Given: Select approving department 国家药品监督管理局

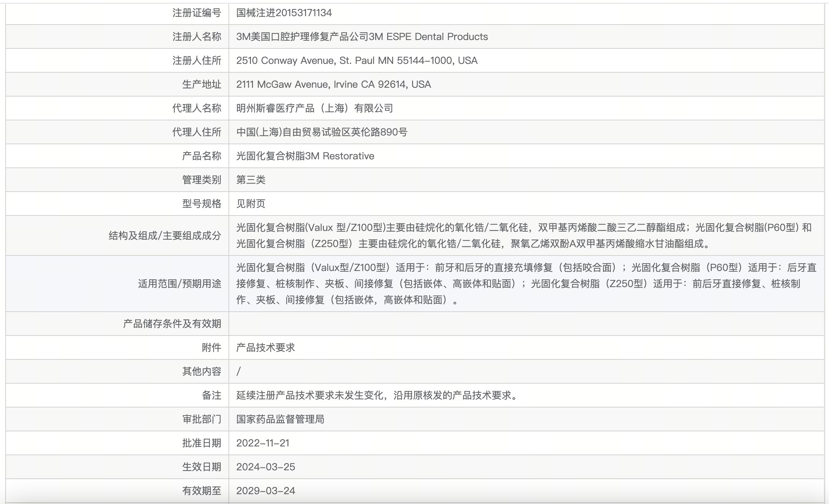Looking at the screenshot, I should 280,419.
